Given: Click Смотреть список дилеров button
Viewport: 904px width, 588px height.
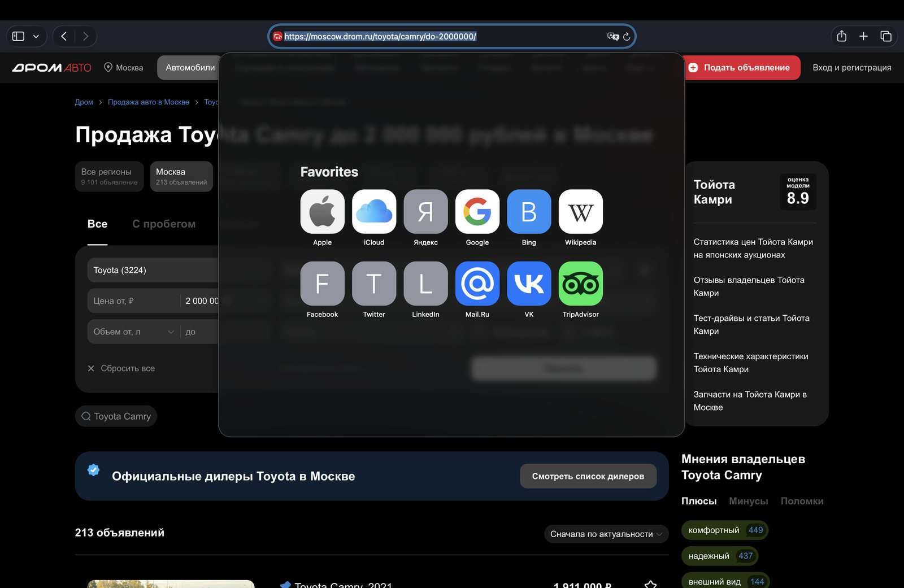Looking at the screenshot, I should tap(588, 476).
